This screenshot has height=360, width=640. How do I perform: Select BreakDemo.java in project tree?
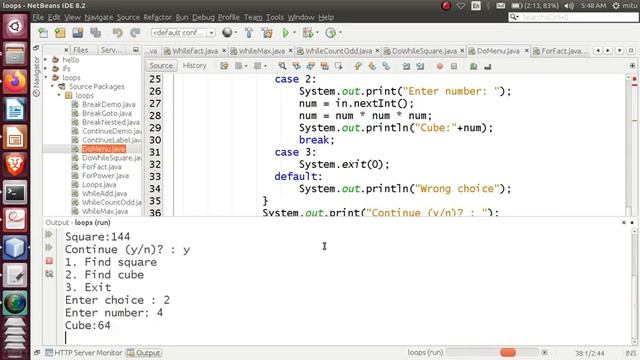coord(109,104)
